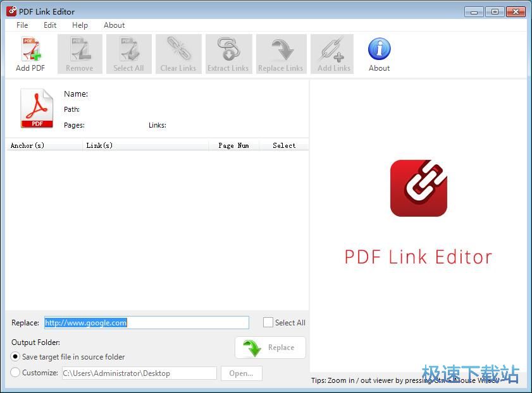532x393 pixels.
Task: Click the Select All toolbar icon
Action: click(128, 54)
